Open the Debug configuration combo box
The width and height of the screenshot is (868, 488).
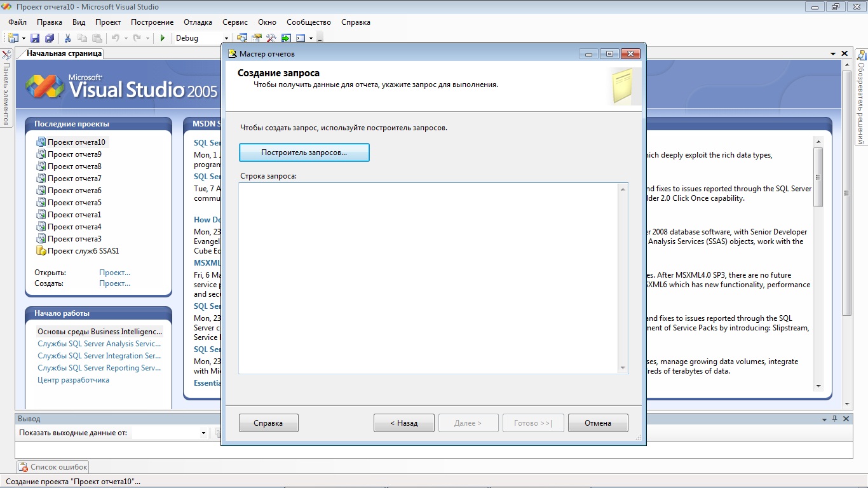pyautogui.click(x=202, y=38)
